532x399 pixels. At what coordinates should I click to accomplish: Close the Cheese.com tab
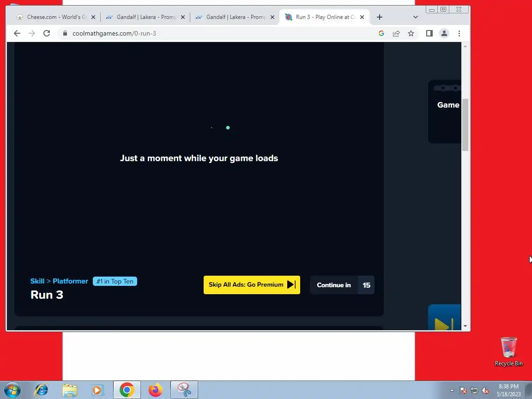(93, 17)
